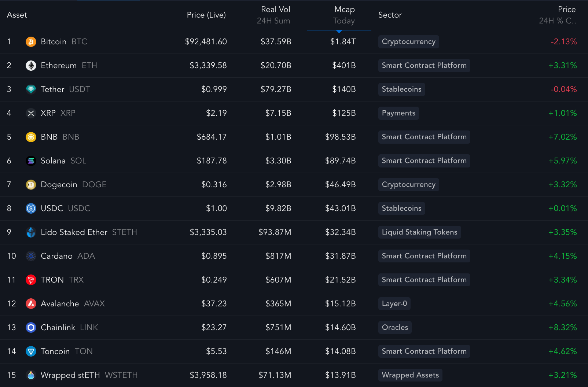588x387 pixels.
Task: Click the Toncoin logo icon
Action: point(31,351)
